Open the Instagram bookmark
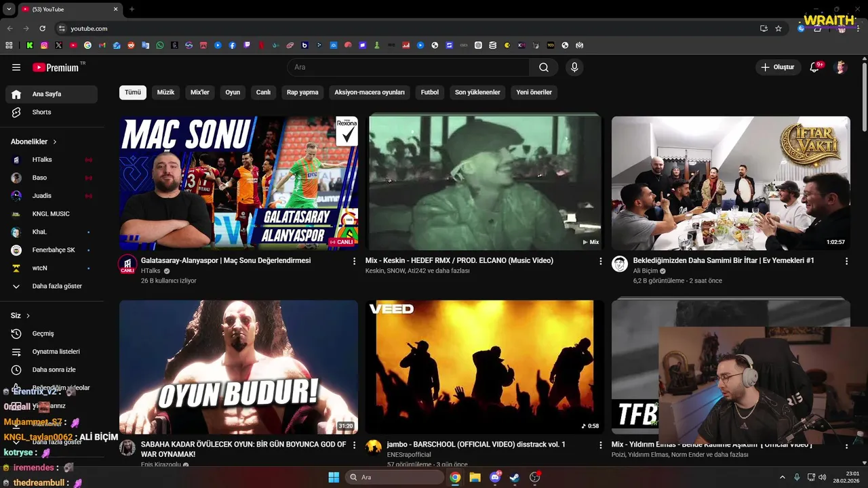The image size is (868, 488). 44,45
